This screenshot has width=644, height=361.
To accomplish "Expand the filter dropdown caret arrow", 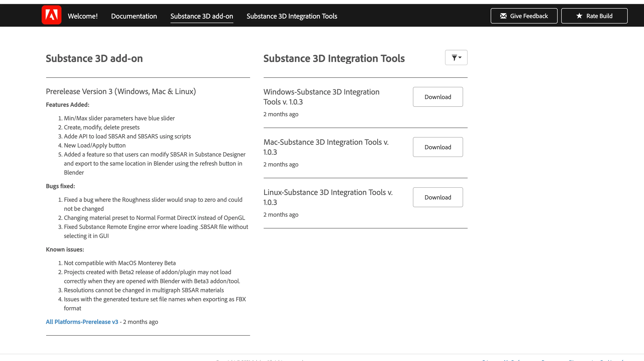I will 460,58.
